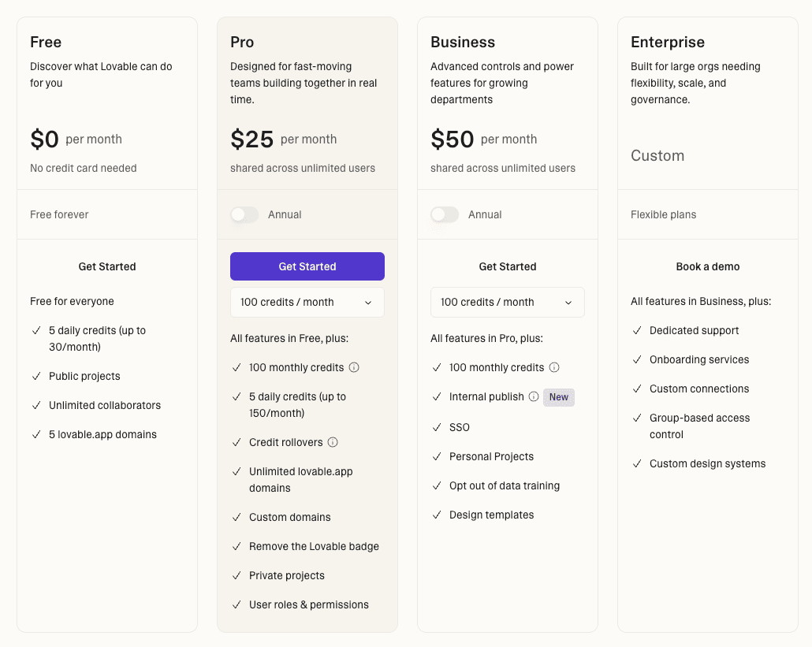This screenshot has height=647, width=812.
Task: Click info icon next to Internal publish
Action: [534, 396]
